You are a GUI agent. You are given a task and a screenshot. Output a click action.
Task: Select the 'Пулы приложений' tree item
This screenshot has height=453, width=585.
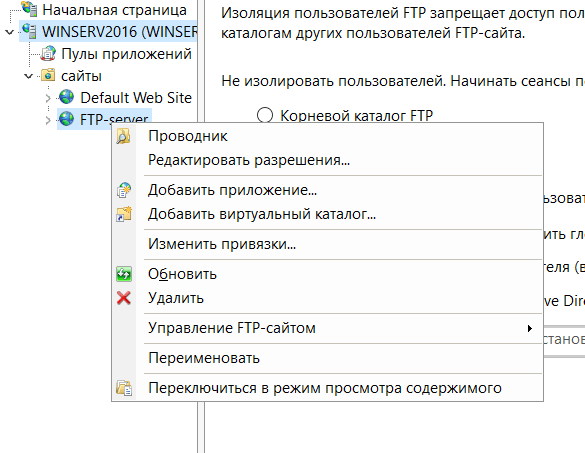126,54
